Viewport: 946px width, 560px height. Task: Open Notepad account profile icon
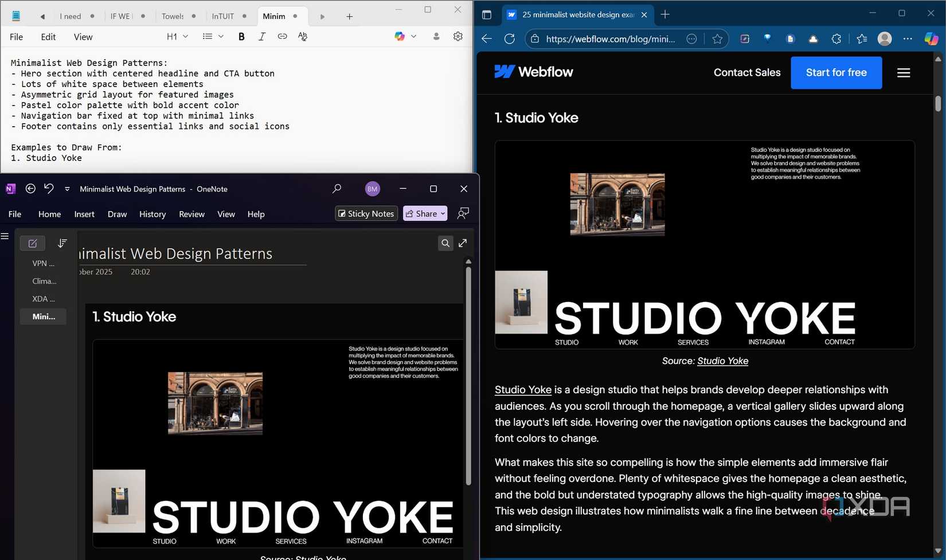[x=436, y=37]
